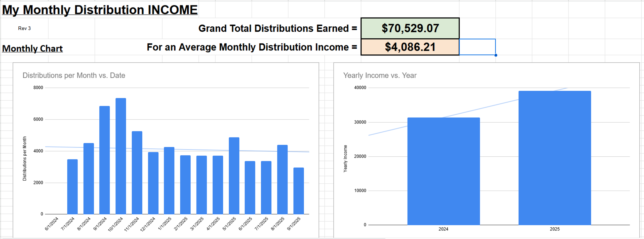
Task: Click the "For an Average Monthly Distribution Income =" label
Action: point(252,47)
